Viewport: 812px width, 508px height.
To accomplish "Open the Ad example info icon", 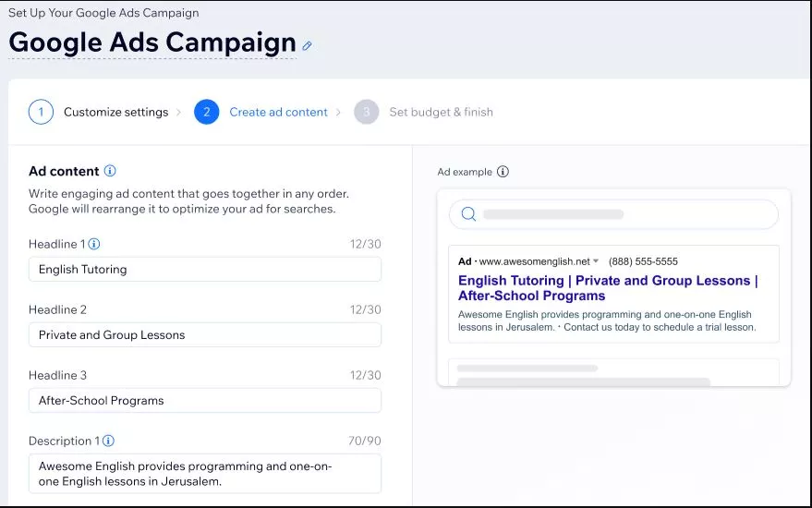I will pos(503,172).
